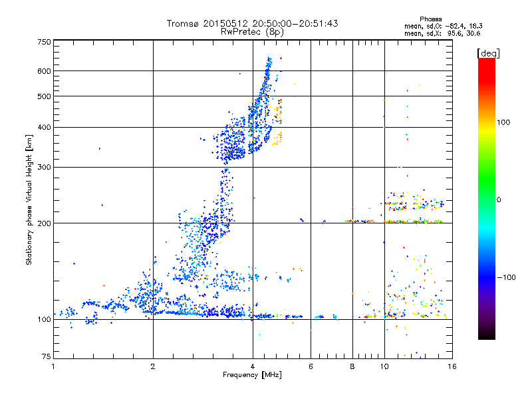
Task: Click the x-axis '8' tick label
Action: point(352,366)
